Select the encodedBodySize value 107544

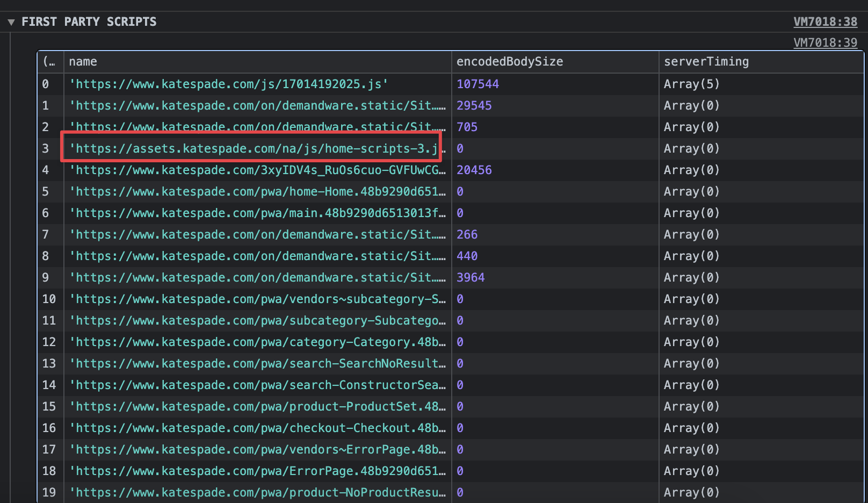click(x=478, y=84)
